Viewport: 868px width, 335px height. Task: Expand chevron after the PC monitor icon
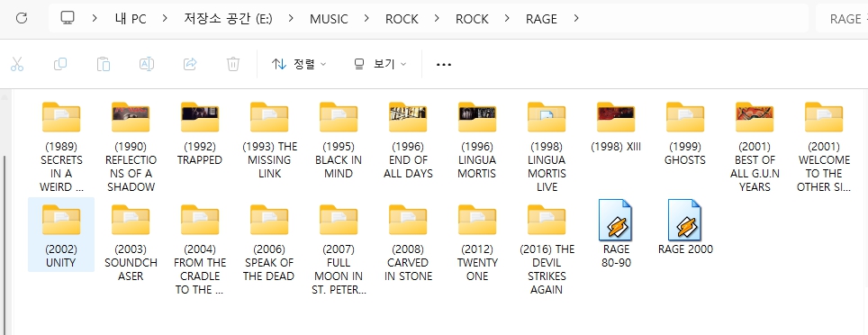tap(95, 18)
